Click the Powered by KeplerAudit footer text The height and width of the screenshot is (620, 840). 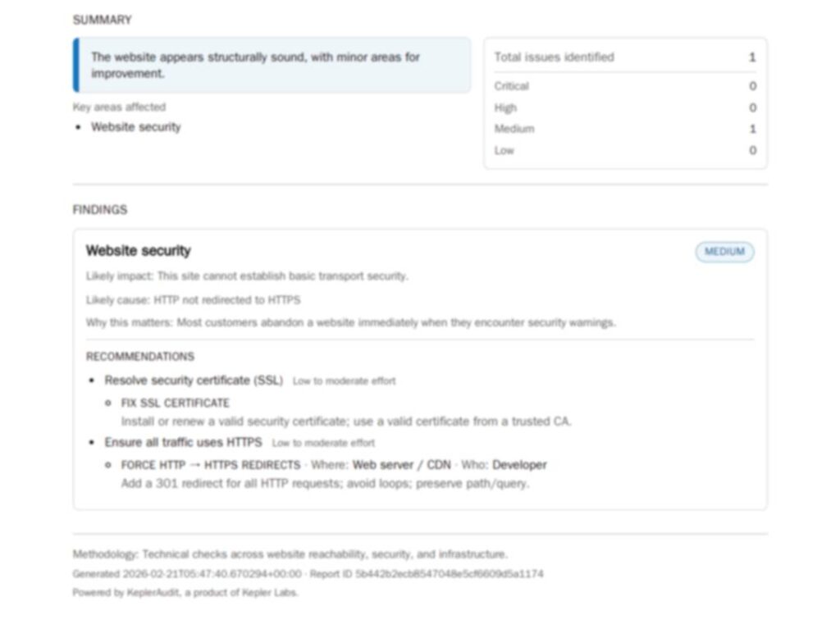(185, 592)
